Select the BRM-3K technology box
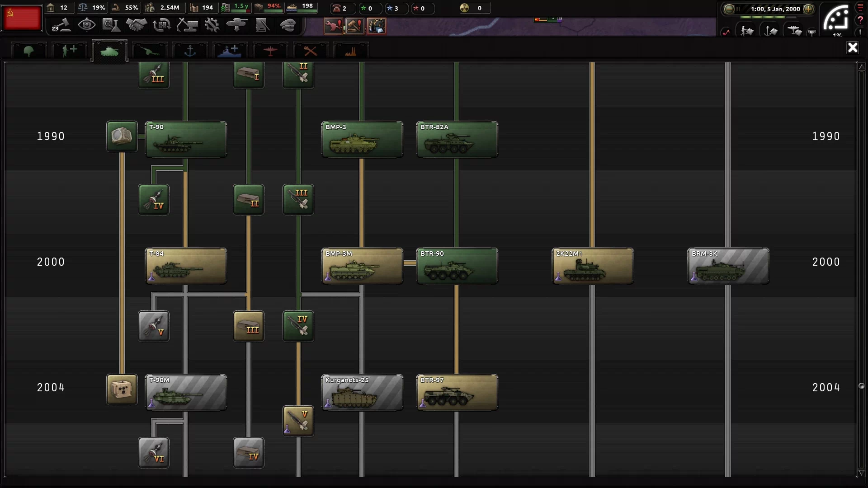This screenshot has height=488, width=868. [x=728, y=266]
